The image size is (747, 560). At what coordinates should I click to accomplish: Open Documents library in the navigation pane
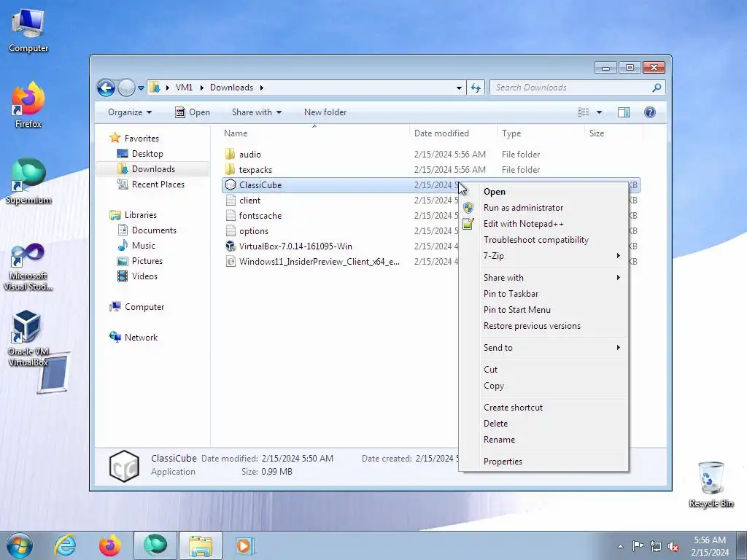click(x=152, y=230)
